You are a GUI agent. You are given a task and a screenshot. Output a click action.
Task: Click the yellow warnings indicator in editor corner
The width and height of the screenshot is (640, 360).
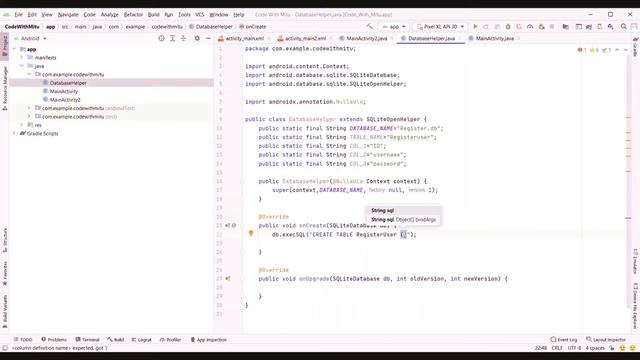594,50
